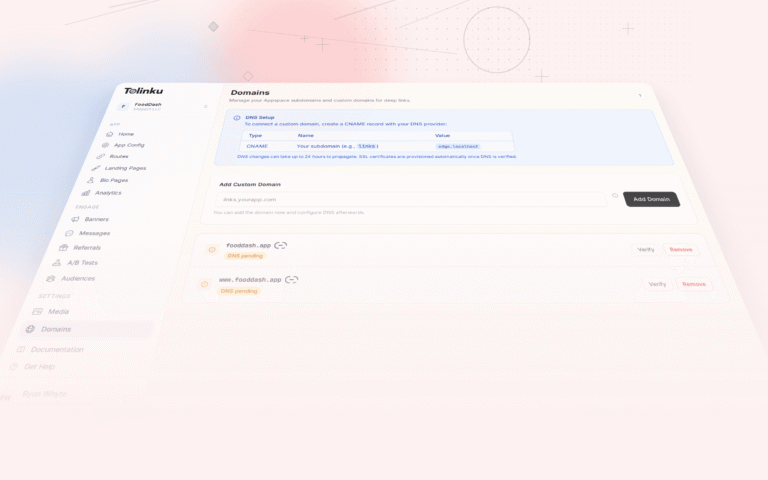Click the FoodDash workspace avatar
This screenshot has width=768, height=480.
tap(123, 106)
